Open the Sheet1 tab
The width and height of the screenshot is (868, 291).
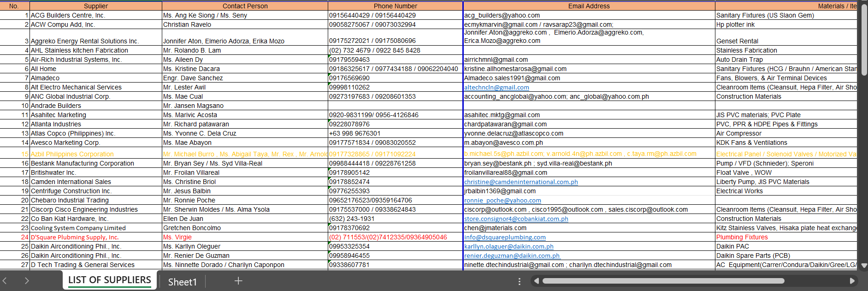coord(182,282)
